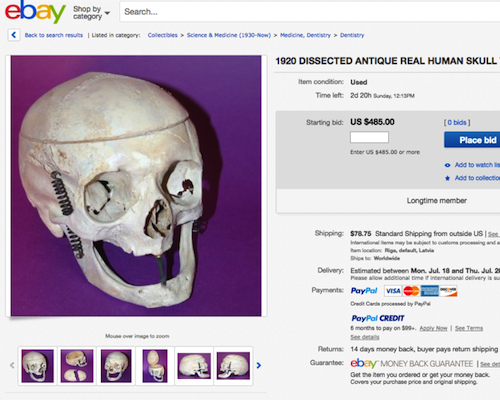Show previous thumbnails with left arrow
The width and height of the screenshot is (500, 400).
[x=12, y=366]
